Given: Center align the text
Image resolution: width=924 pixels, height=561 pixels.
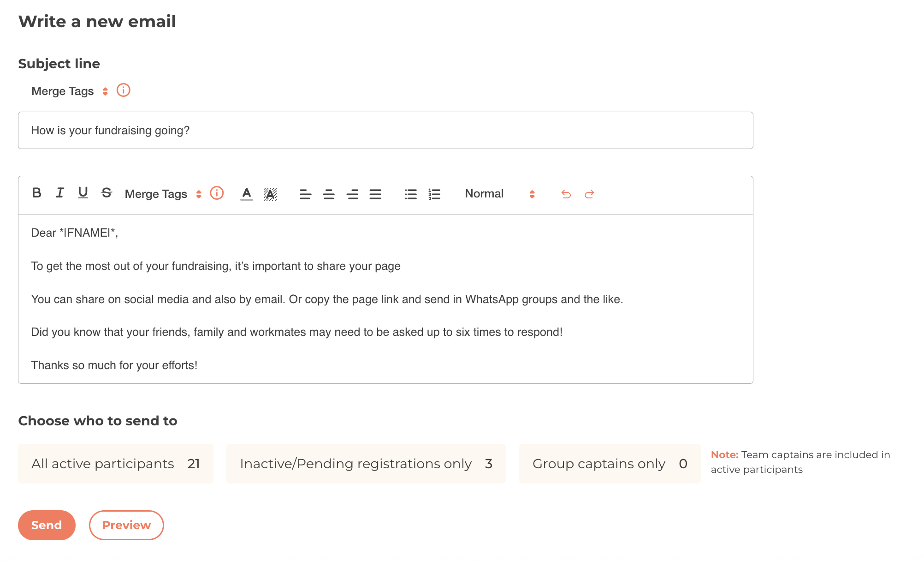Looking at the screenshot, I should click(329, 194).
